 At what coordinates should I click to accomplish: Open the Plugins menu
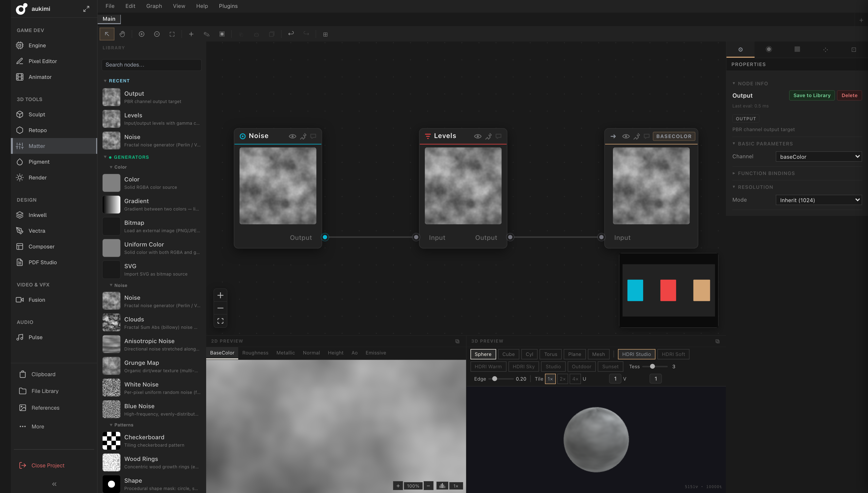(x=228, y=6)
